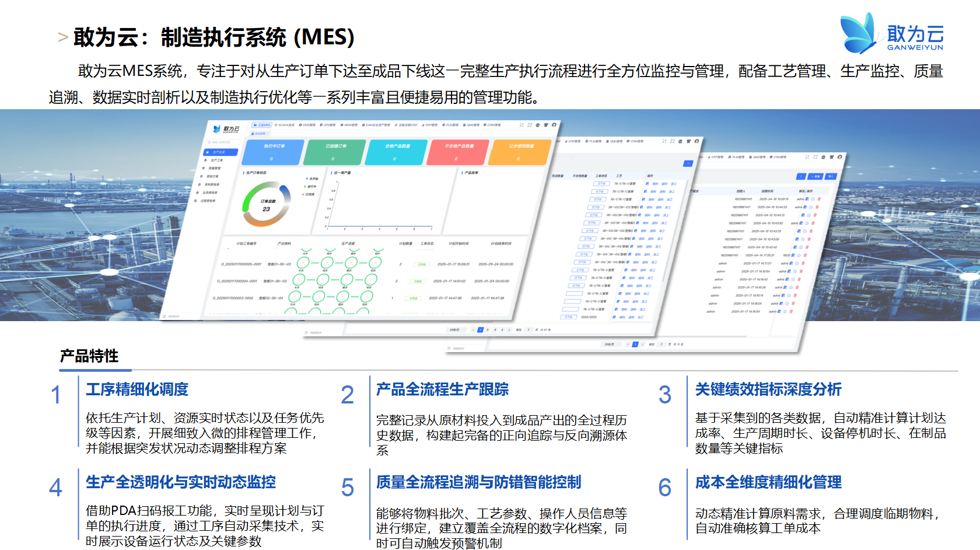The width and height of the screenshot is (980, 550).
Task: Open the user avatar in the rear list window
Action: point(840,157)
